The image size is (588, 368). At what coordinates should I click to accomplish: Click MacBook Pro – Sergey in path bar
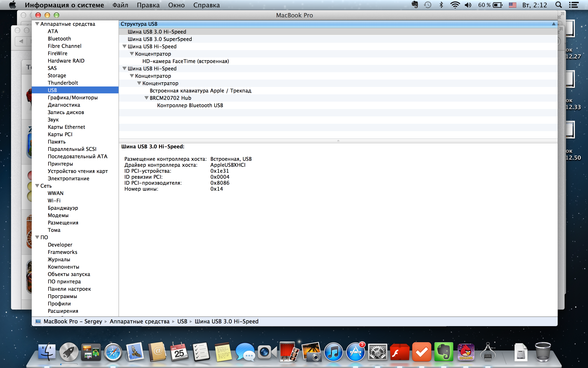73,321
